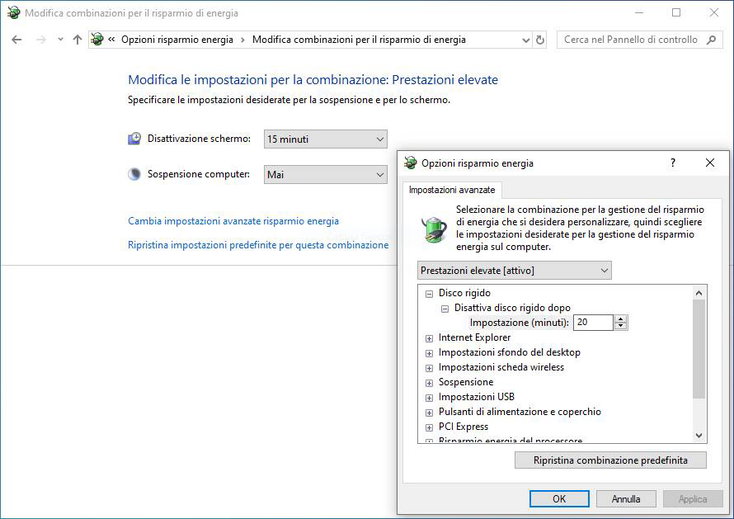Open 'Disattivazione schermo' dropdown
Image resolution: width=734 pixels, height=519 pixels.
[326, 139]
